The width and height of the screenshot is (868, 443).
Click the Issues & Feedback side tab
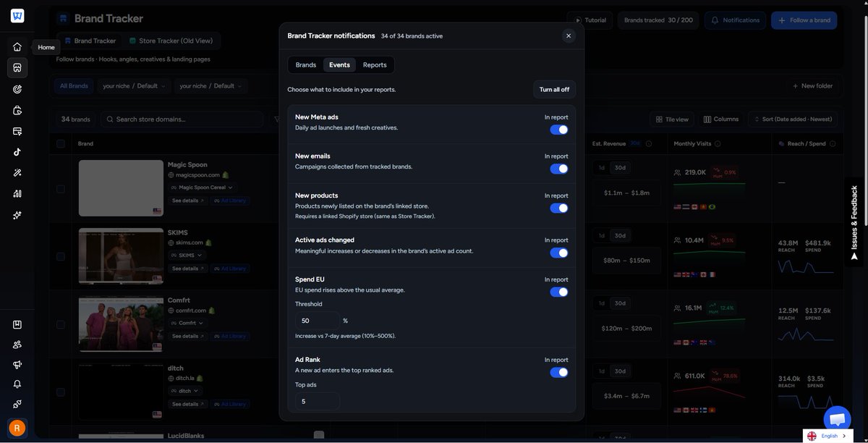pyautogui.click(x=854, y=222)
